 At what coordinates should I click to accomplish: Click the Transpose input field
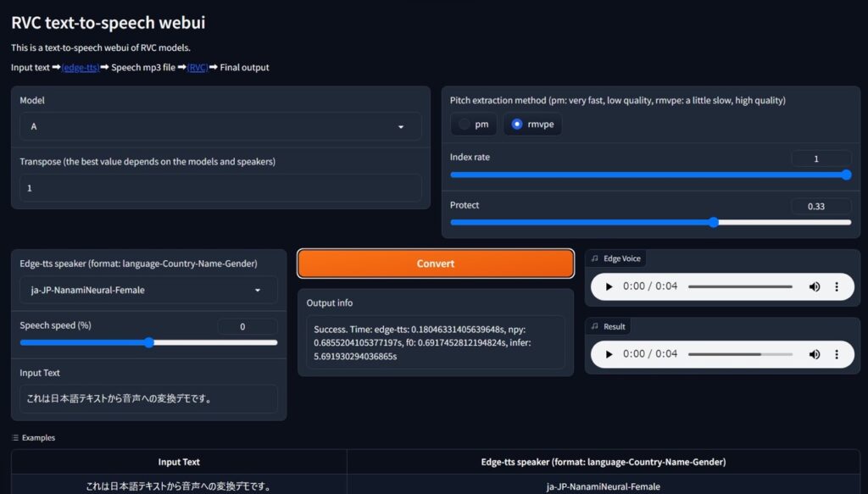tap(221, 188)
